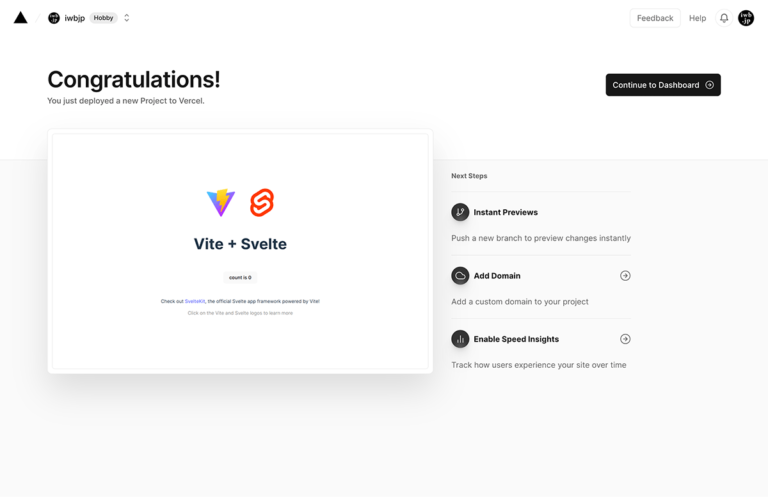Open the SvelteKit link in preview
The height and width of the screenshot is (497, 768).
[195, 301]
